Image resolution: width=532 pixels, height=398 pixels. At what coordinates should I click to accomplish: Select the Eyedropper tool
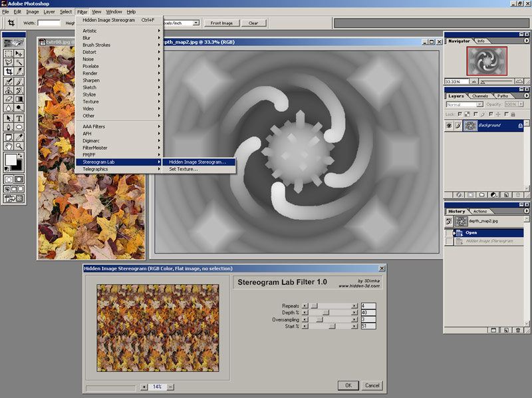(19, 137)
